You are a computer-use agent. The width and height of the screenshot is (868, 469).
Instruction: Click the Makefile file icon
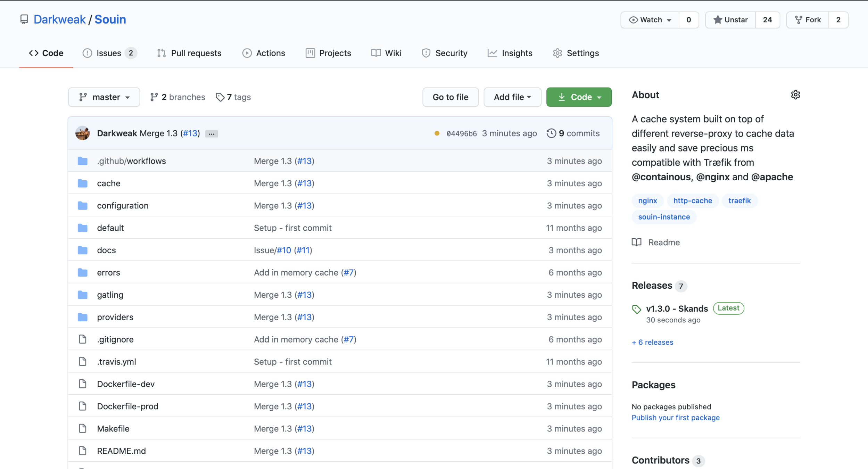pos(83,428)
